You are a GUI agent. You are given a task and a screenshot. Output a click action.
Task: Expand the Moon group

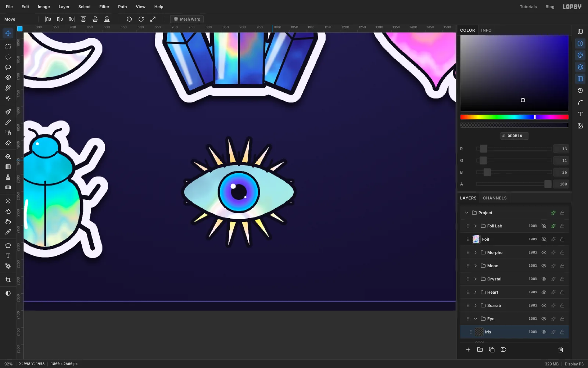476,266
